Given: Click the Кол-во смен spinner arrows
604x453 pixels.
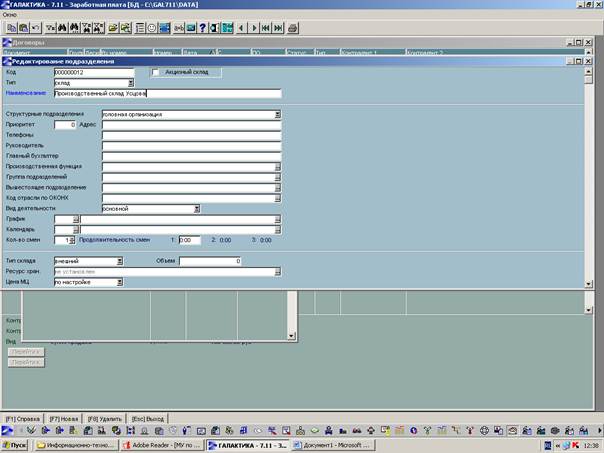Looking at the screenshot, I should click(72, 240).
